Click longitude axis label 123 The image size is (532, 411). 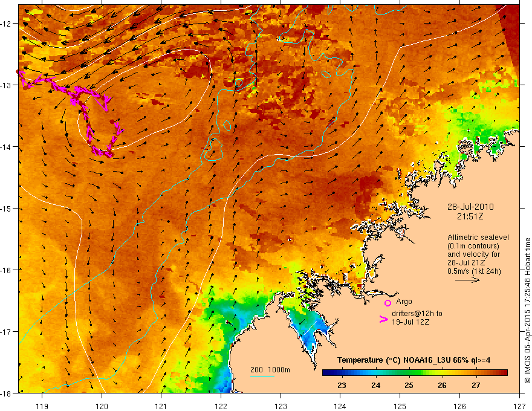[x=281, y=406]
